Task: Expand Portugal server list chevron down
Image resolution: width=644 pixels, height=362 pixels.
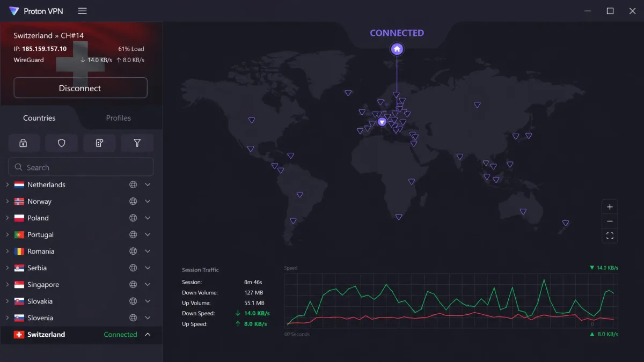Action: coord(148,234)
